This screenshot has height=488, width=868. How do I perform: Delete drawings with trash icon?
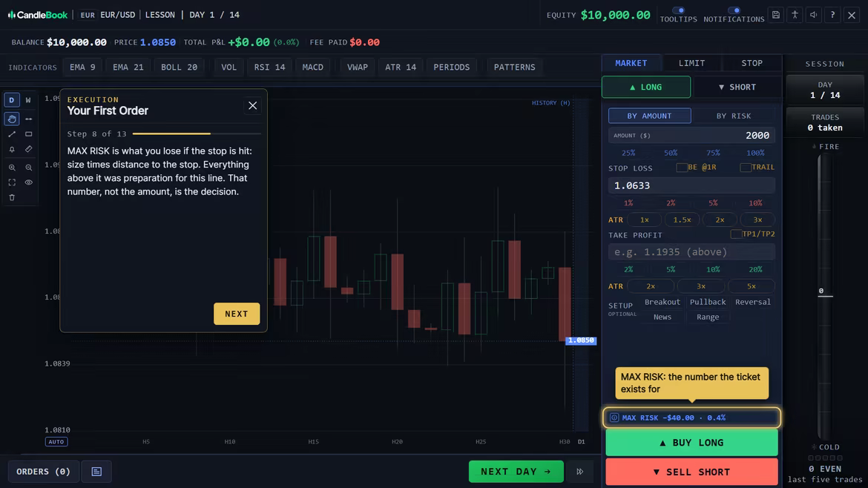click(12, 197)
